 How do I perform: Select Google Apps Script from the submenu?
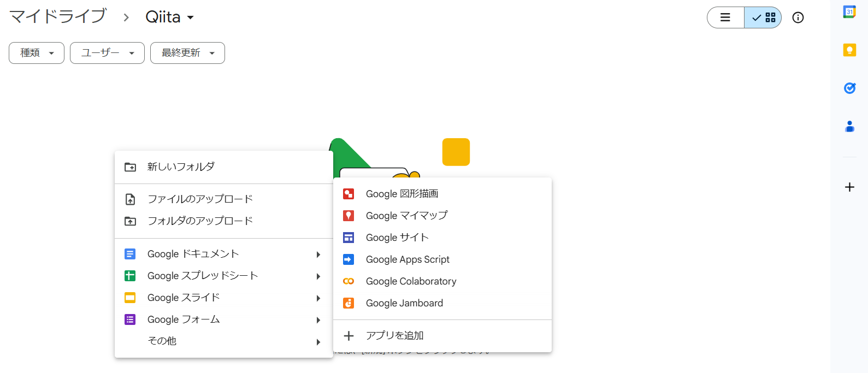coord(442,259)
